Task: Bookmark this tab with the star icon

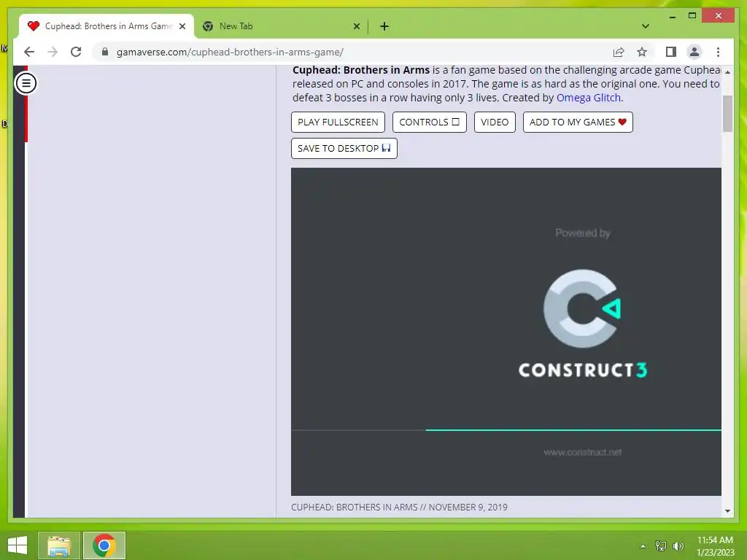Action: 642,52
